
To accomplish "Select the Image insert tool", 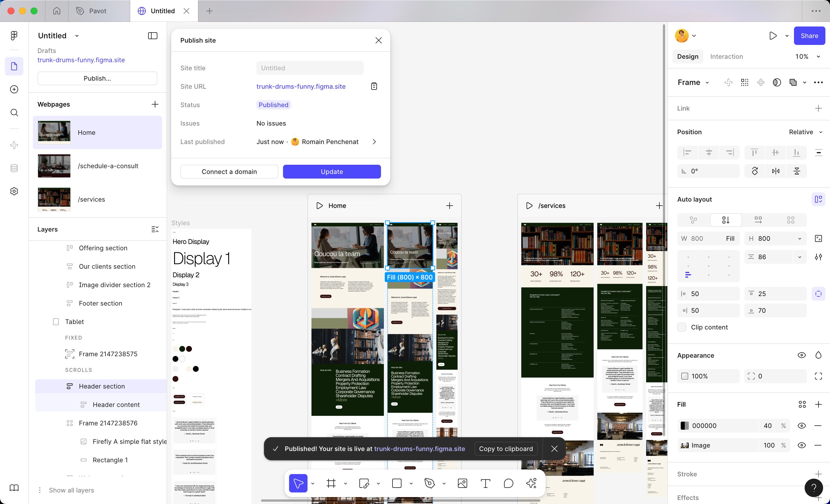I will point(463,484).
